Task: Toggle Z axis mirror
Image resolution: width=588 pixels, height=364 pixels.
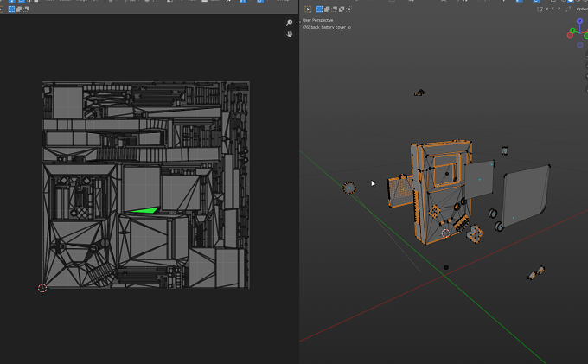Action: [x=559, y=9]
